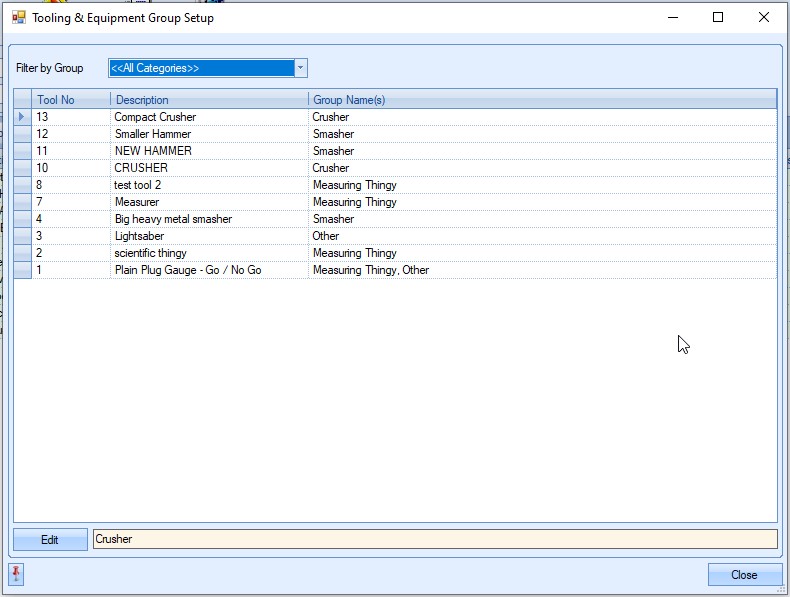Viewport: 790px width, 597px height.
Task: Click Measuring Thingy cell for Measurer
Action: pyautogui.click(x=354, y=202)
